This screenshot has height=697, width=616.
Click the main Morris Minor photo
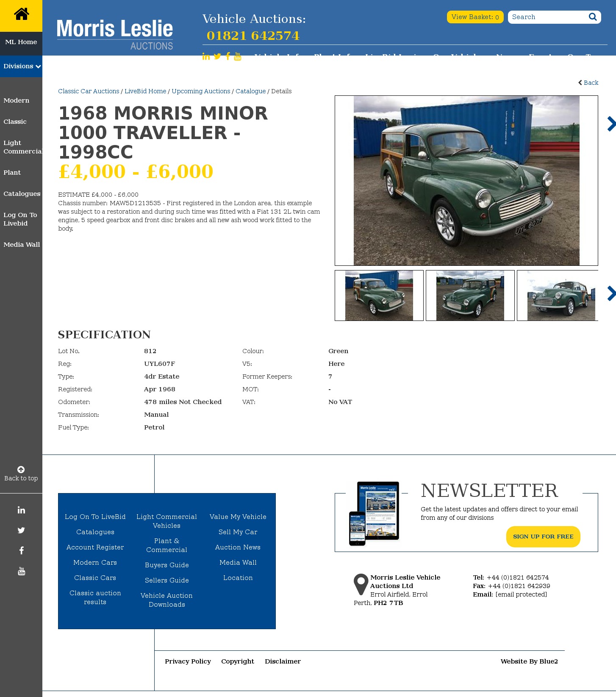pos(466,181)
